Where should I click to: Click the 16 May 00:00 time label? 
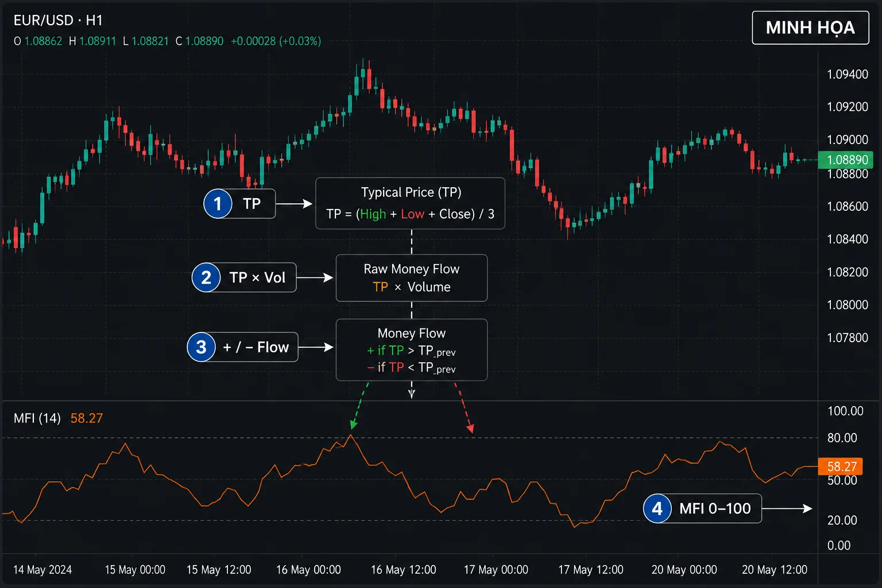coord(308,570)
